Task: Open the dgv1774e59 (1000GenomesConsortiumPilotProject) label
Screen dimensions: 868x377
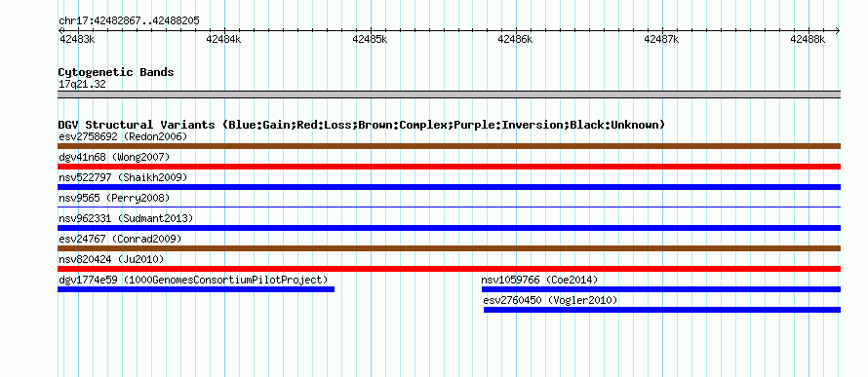Action: (x=193, y=280)
